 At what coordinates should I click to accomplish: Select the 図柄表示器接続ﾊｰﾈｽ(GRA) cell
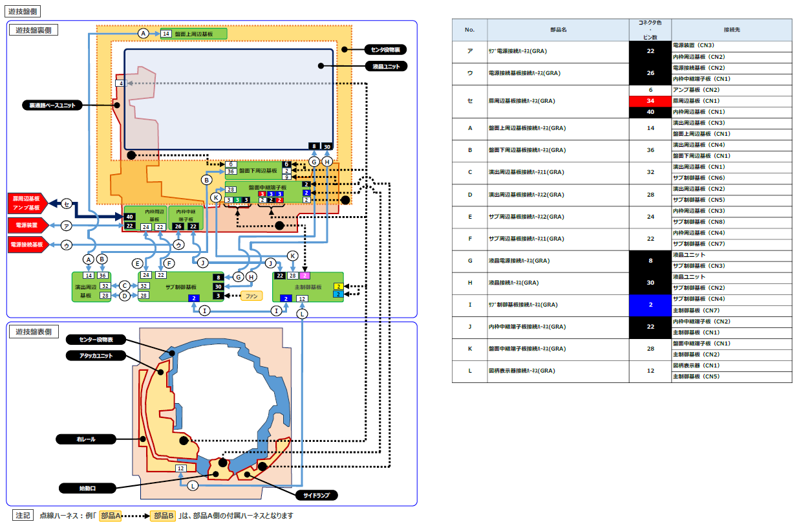pyautogui.click(x=559, y=371)
